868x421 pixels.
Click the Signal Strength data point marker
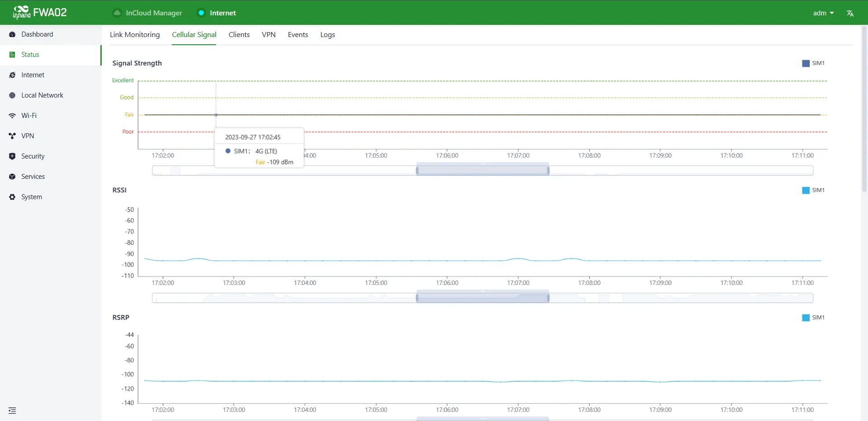(x=216, y=115)
